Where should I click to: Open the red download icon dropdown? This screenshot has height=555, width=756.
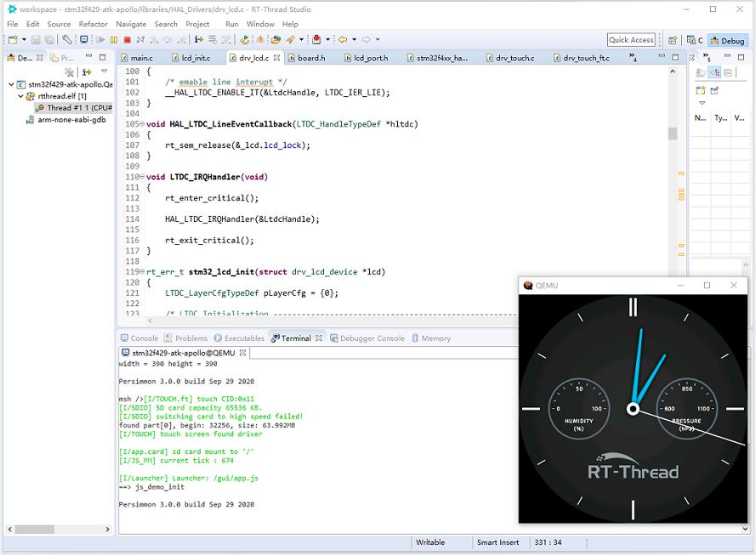tap(328, 39)
